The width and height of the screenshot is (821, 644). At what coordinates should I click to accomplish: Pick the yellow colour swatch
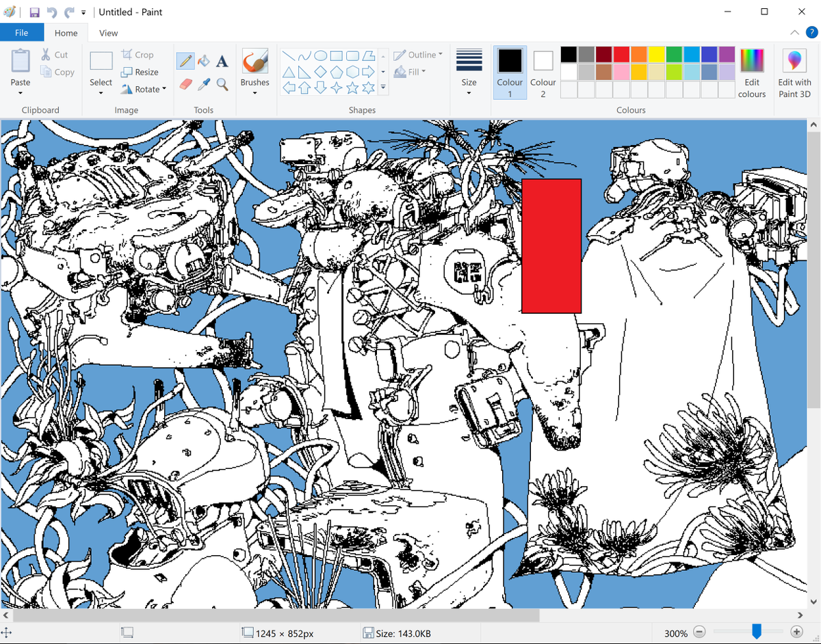point(657,54)
